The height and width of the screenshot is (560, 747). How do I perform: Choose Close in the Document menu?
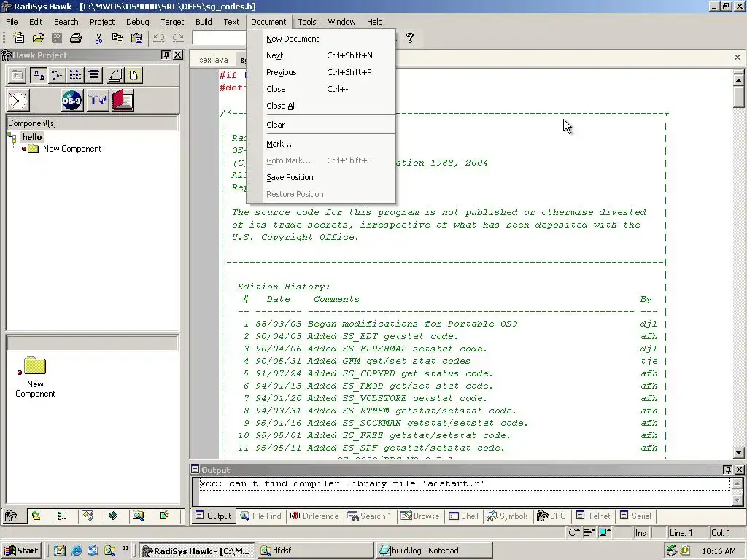(x=321, y=89)
